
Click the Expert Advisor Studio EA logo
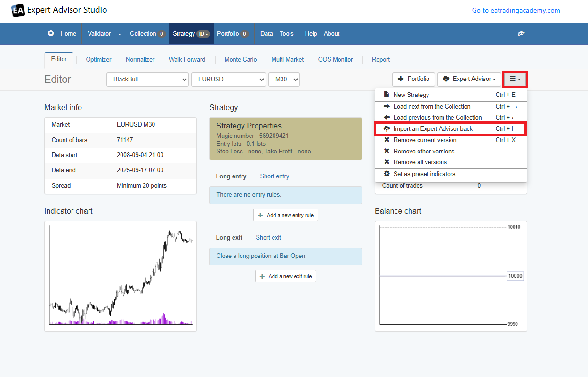18,10
